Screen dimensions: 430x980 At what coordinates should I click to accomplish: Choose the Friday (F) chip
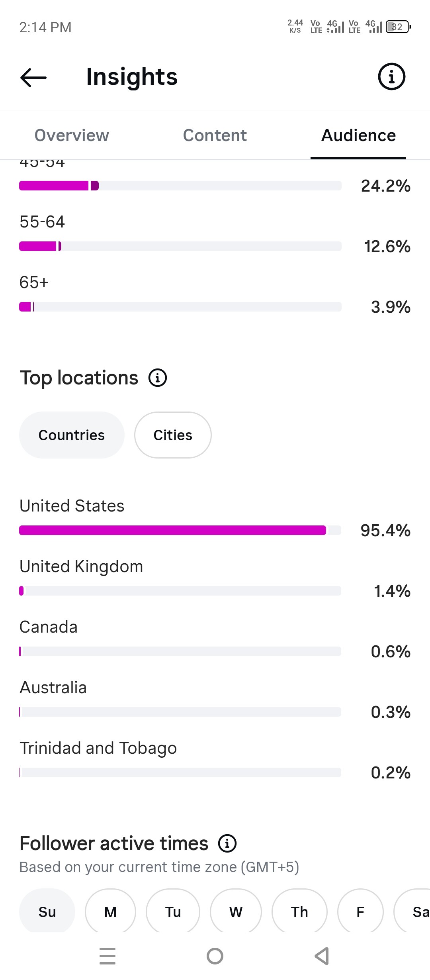tap(360, 911)
